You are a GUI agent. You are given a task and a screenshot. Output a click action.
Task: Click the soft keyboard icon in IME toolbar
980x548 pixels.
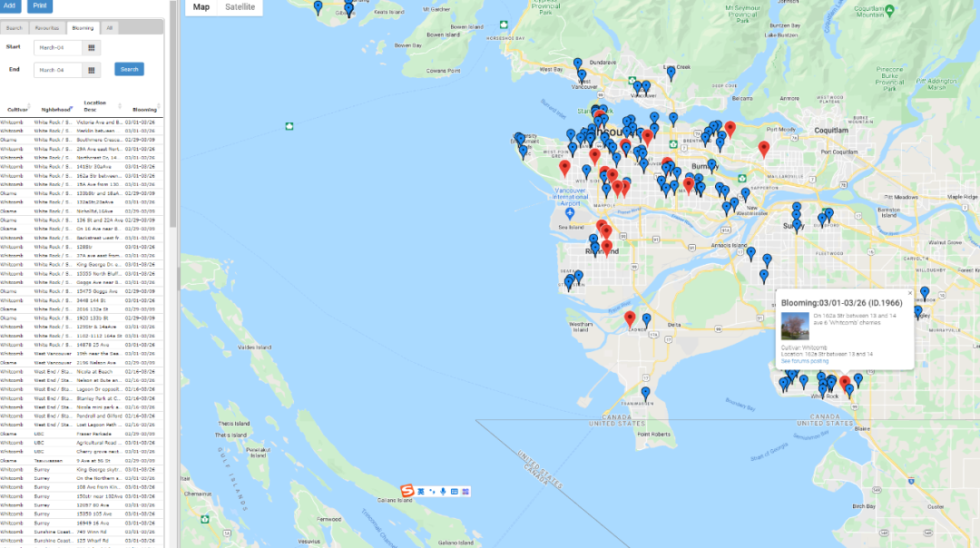(454, 491)
